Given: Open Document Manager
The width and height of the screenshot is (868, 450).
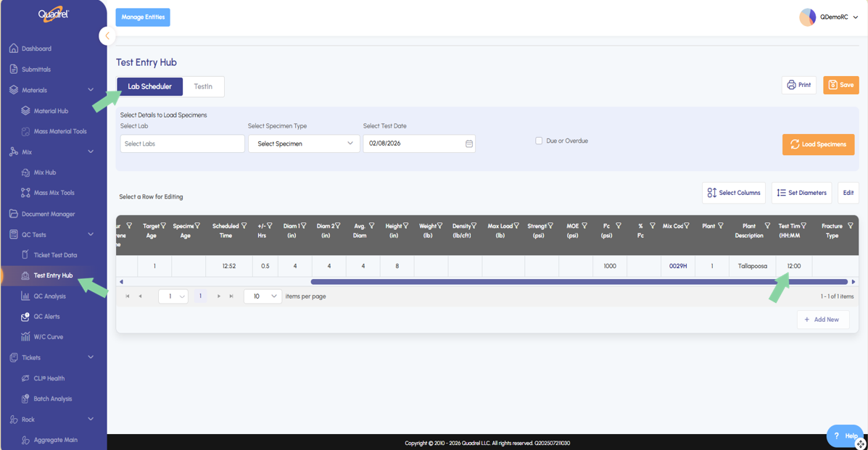Looking at the screenshot, I should pyautogui.click(x=48, y=214).
